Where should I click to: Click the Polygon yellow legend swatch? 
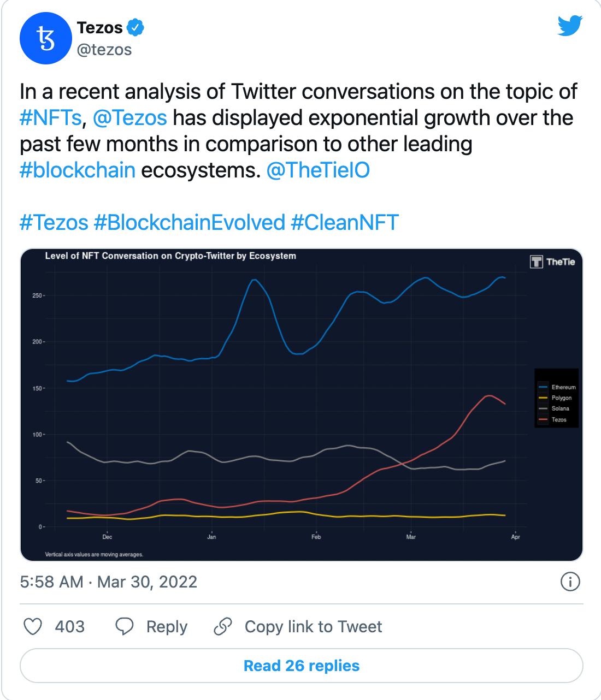coord(544,397)
